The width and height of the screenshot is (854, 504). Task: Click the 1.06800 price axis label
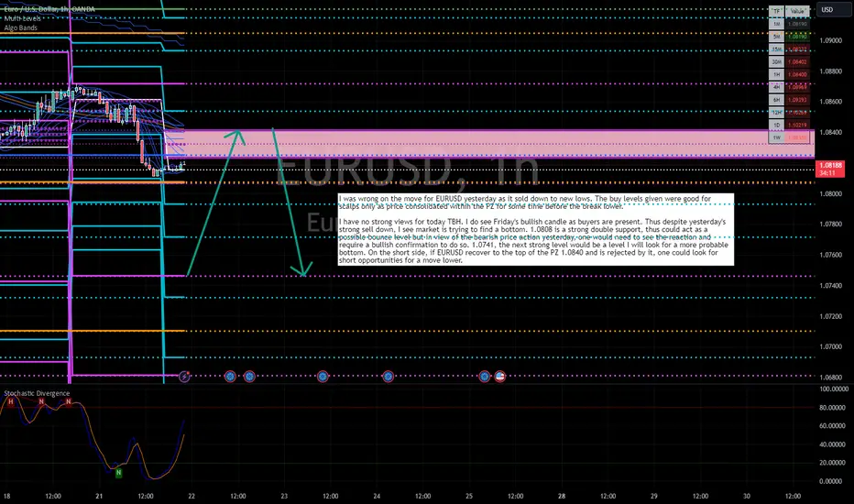(x=831, y=377)
